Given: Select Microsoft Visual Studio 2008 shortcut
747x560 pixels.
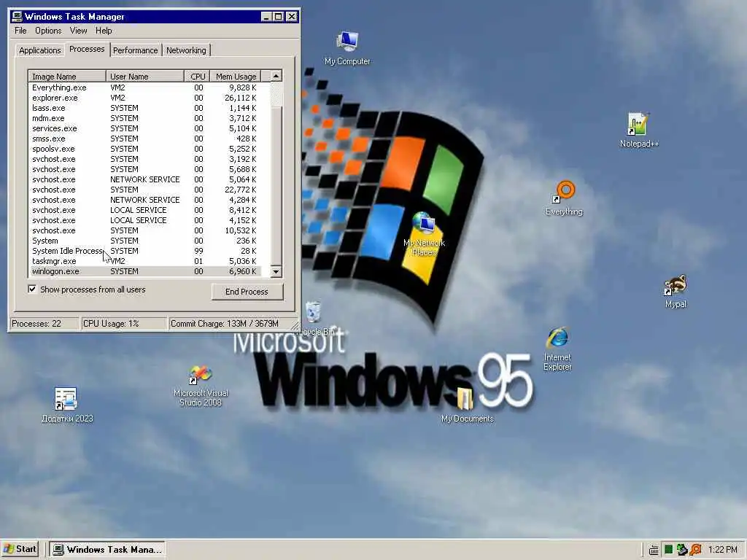Looking at the screenshot, I should pyautogui.click(x=201, y=386).
